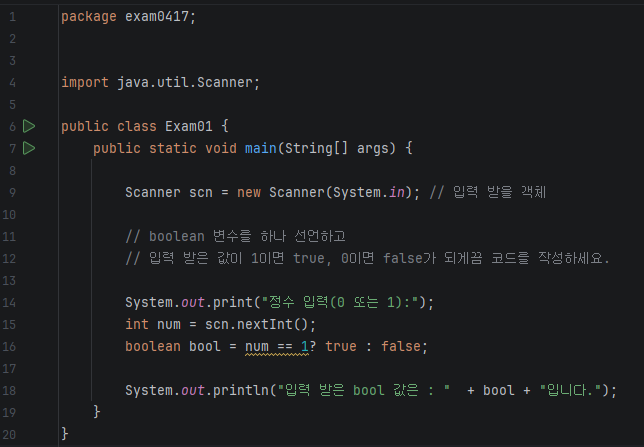This screenshot has width=644, height=447.
Task: Place cursor at closing brace on line 19
Action: 97,412
